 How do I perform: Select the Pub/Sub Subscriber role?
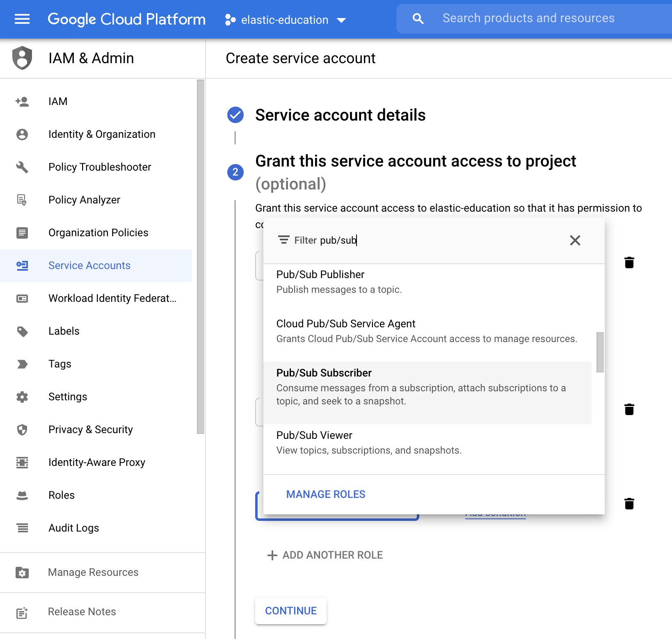click(x=324, y=373)
